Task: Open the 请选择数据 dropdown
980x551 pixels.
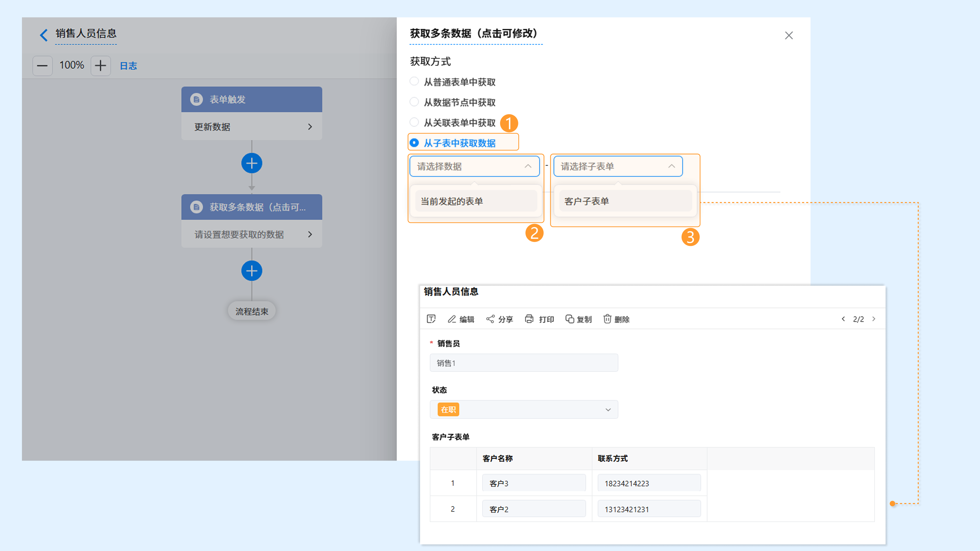Action: pos(474,166)
